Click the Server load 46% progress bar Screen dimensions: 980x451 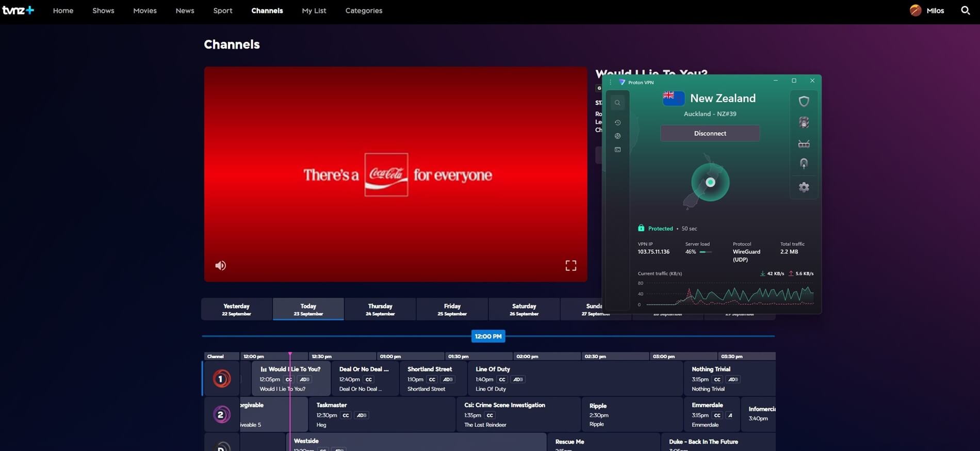click(706, 252)
